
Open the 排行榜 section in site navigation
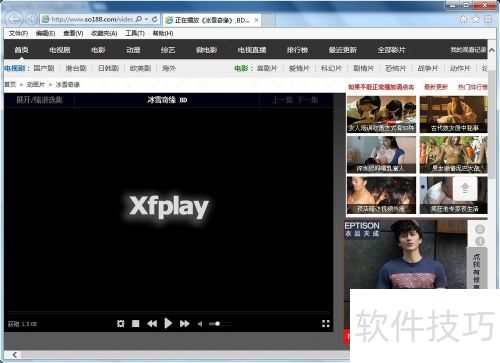(x=297, y=50)
